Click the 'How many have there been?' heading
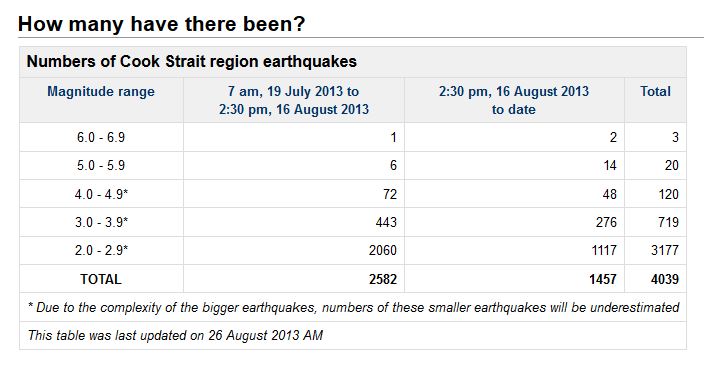 162,23
